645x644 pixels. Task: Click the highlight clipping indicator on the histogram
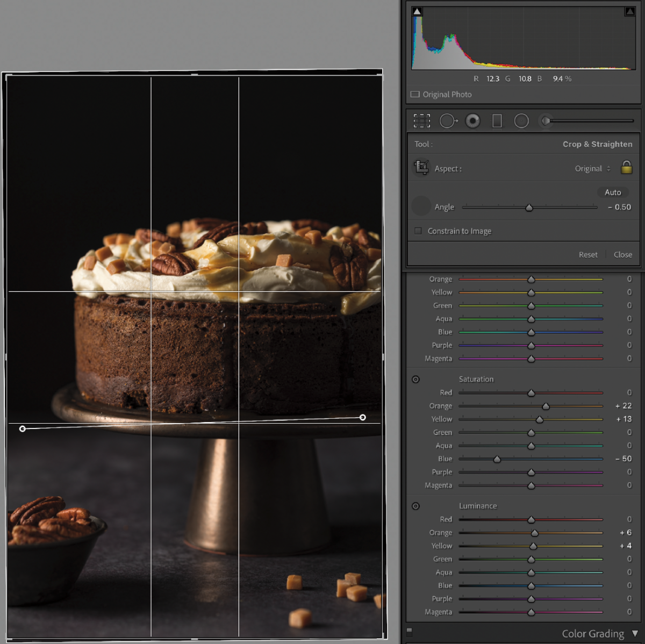click(630, 10)
